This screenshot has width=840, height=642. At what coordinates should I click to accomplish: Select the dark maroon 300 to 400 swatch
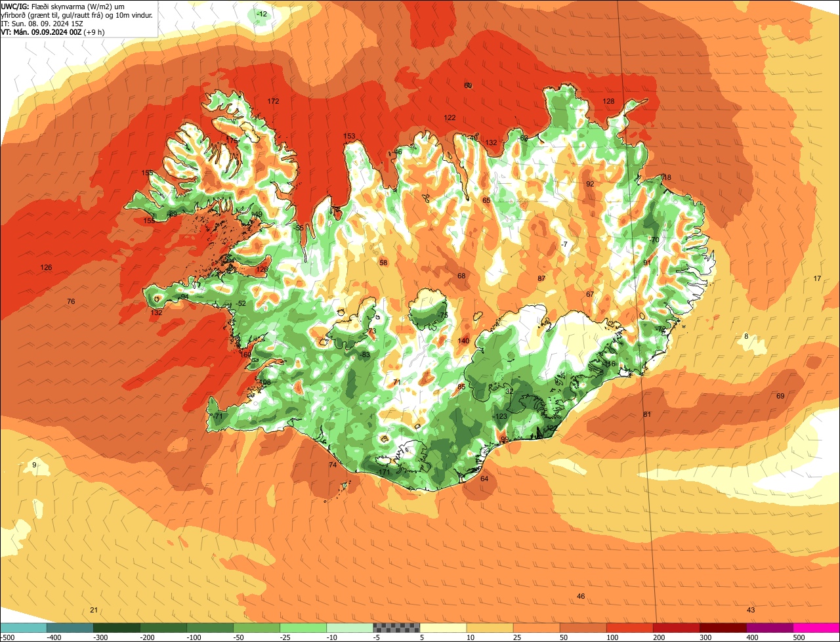pyautogui.click(x=723, y=628)
